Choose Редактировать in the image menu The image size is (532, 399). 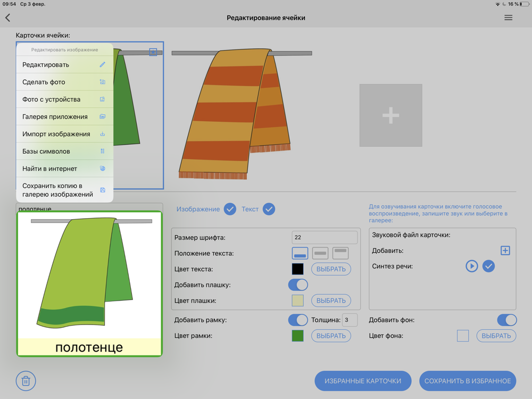64,65
